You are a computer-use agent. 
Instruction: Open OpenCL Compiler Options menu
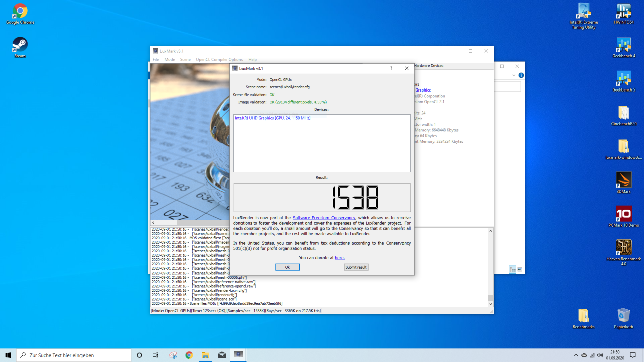[219, 59]
